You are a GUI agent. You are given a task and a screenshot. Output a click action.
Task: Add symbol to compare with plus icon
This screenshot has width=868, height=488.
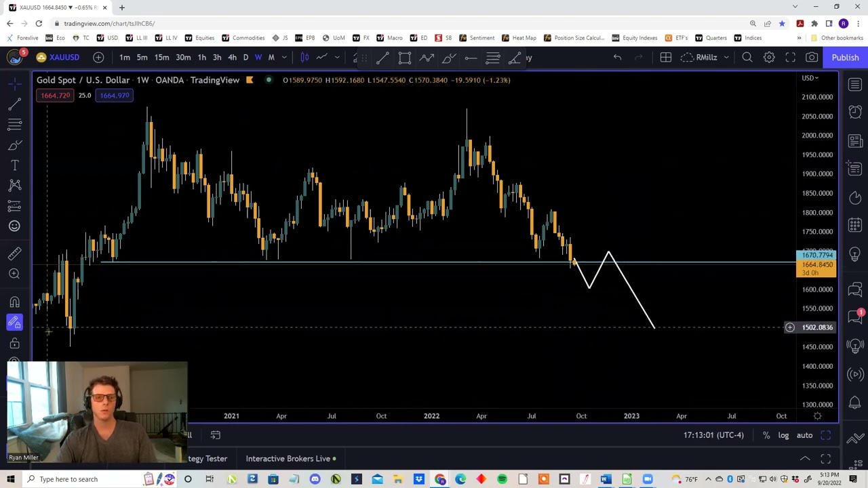98,58
